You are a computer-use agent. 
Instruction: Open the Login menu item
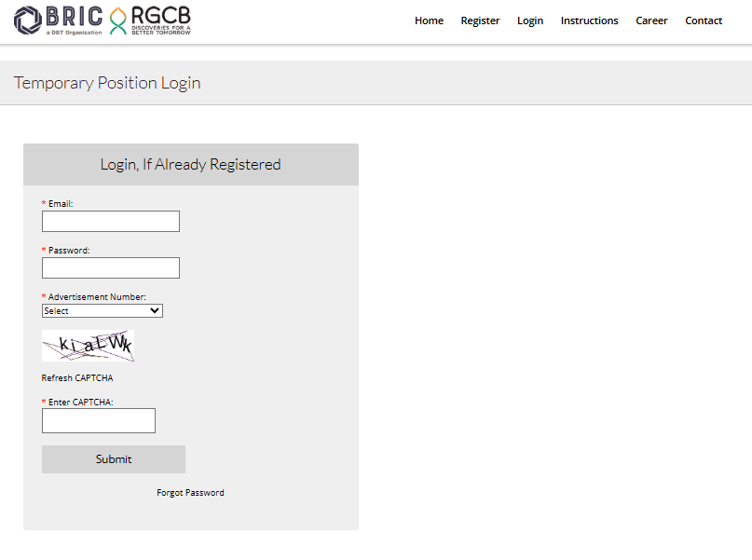(x=530, y=20)
